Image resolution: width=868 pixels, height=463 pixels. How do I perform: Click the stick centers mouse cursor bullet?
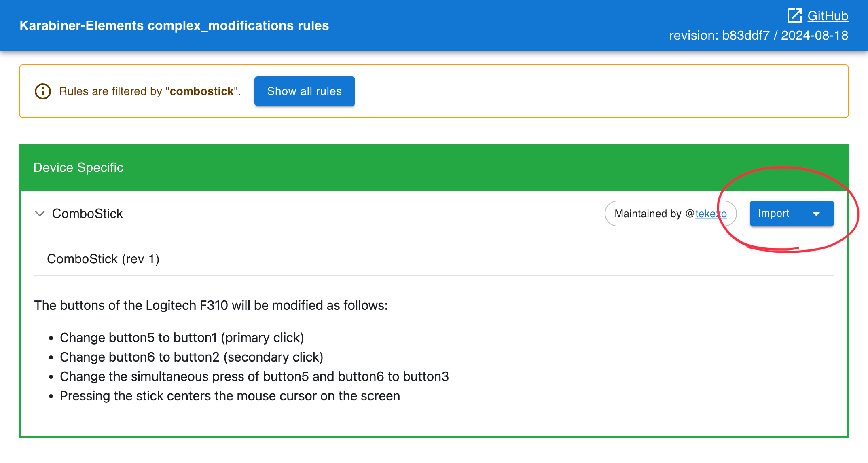[230, 396]
